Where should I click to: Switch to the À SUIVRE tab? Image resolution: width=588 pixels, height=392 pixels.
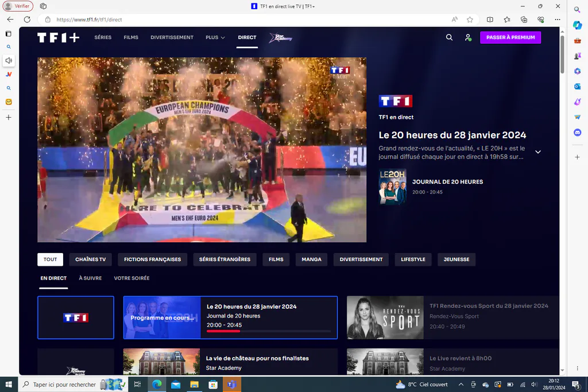pyautogui.click(x=90, y=278)
